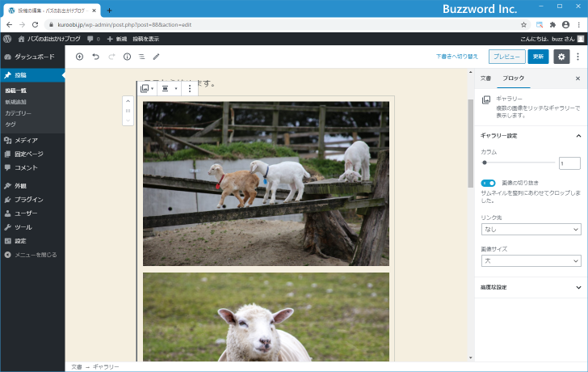Click the block drag handle icon

coord(128,111)
